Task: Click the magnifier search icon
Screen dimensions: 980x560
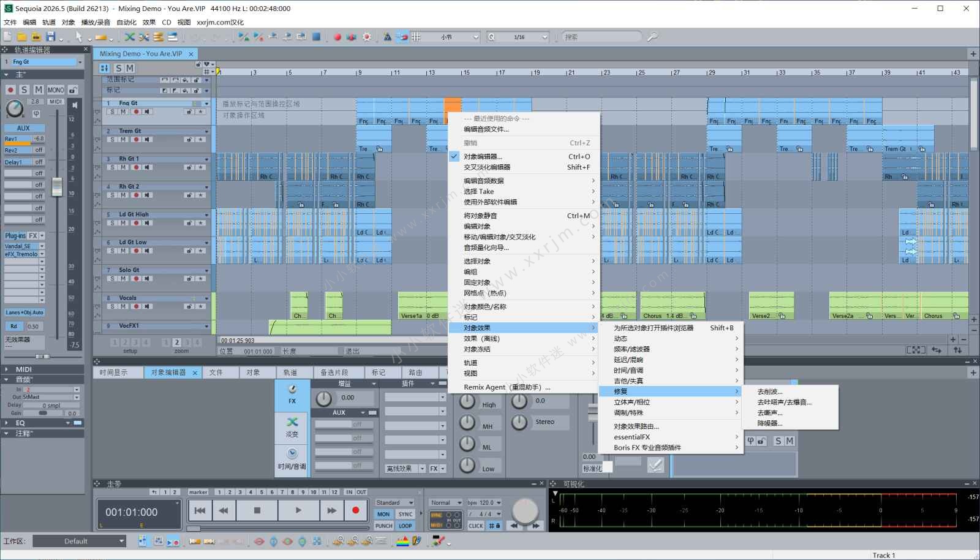Action: (x=653, y=37)
